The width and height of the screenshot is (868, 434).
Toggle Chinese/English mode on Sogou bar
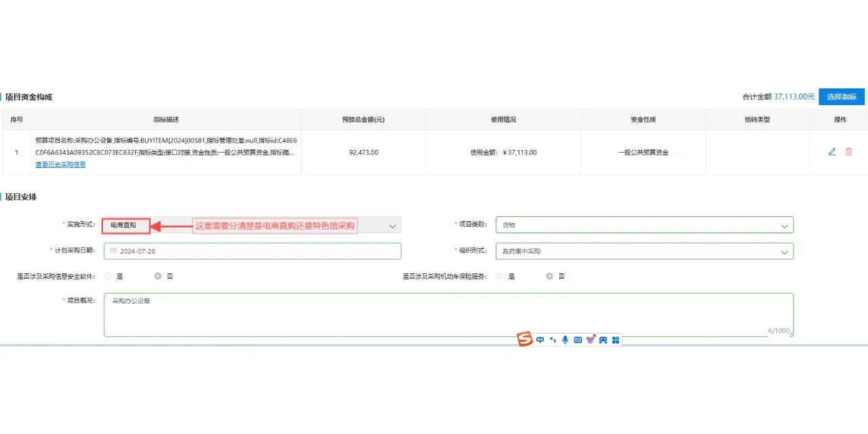(x=540, y=340)
